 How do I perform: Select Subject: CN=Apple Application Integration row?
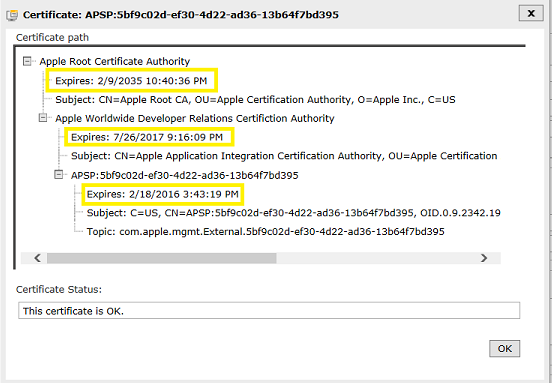[x=284, y=156]
